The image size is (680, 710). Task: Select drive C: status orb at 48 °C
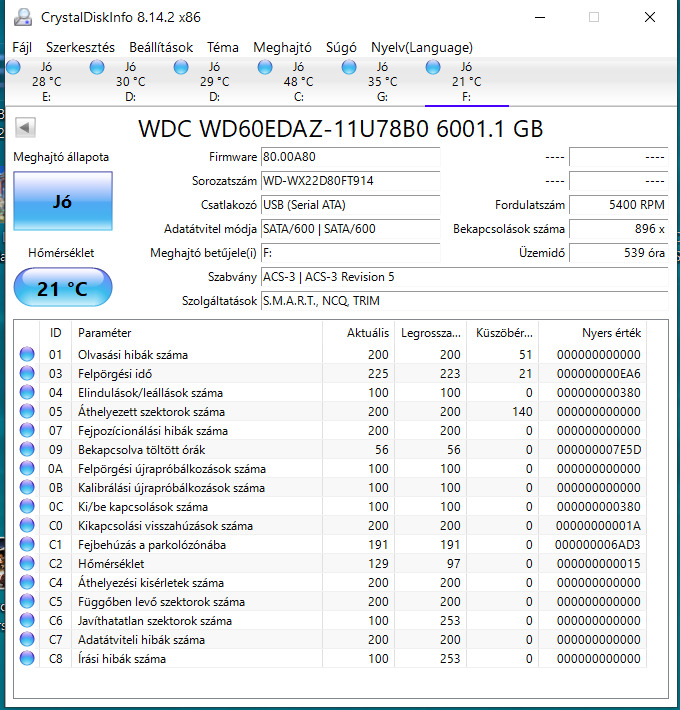265,67
